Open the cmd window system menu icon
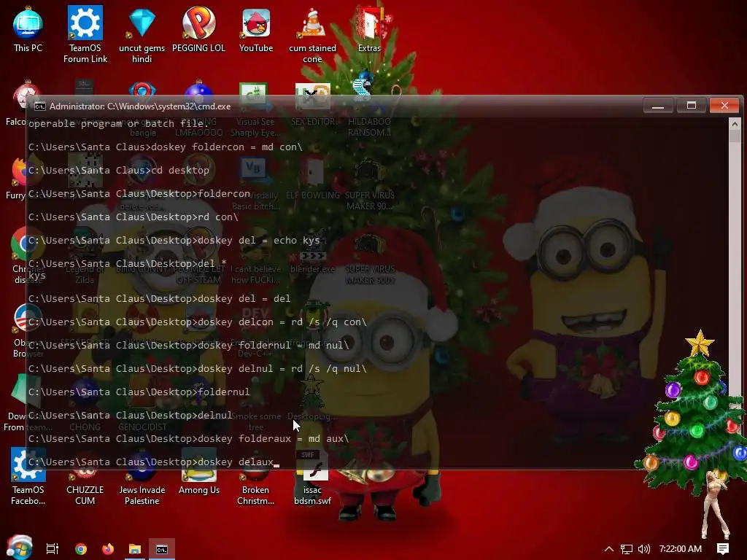 coord(40,106)
